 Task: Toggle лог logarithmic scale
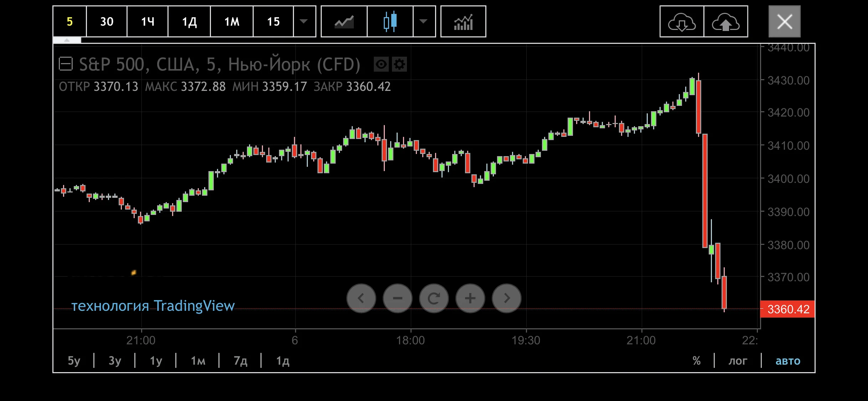[738, 361]
